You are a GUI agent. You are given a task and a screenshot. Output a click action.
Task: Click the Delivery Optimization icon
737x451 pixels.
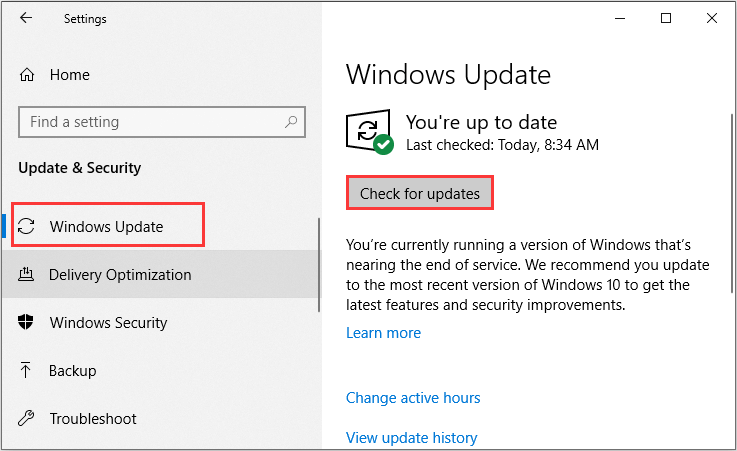coord(26,274)
